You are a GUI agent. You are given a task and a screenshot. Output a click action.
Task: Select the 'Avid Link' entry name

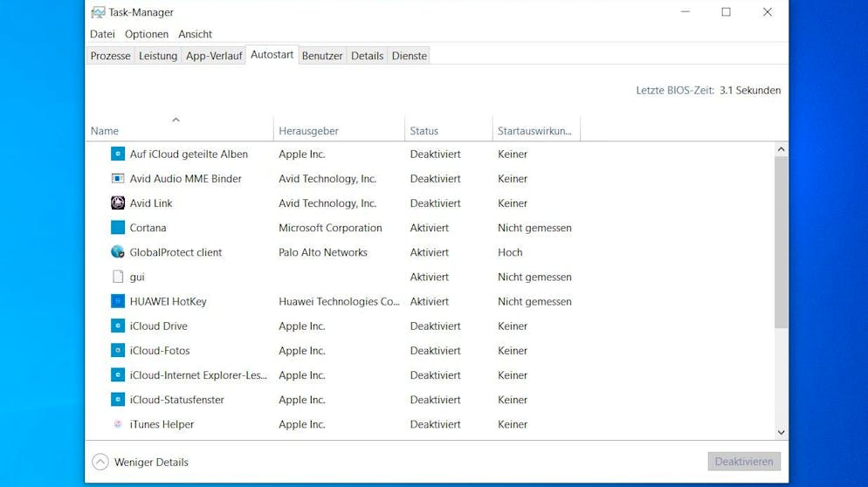click(151, 203)
